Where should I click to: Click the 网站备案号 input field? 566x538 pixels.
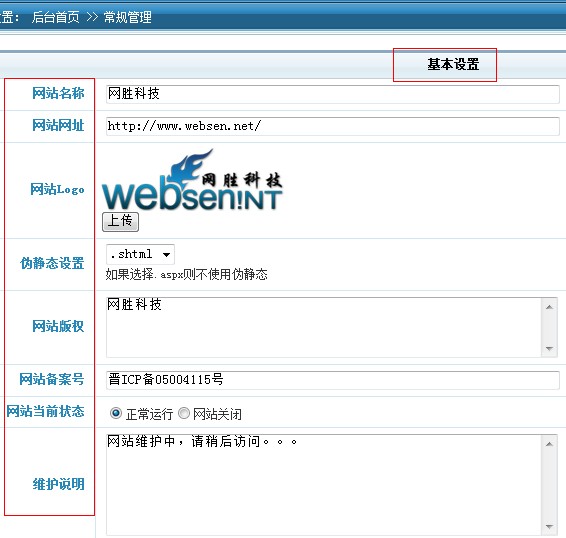(x=332, y=380)
